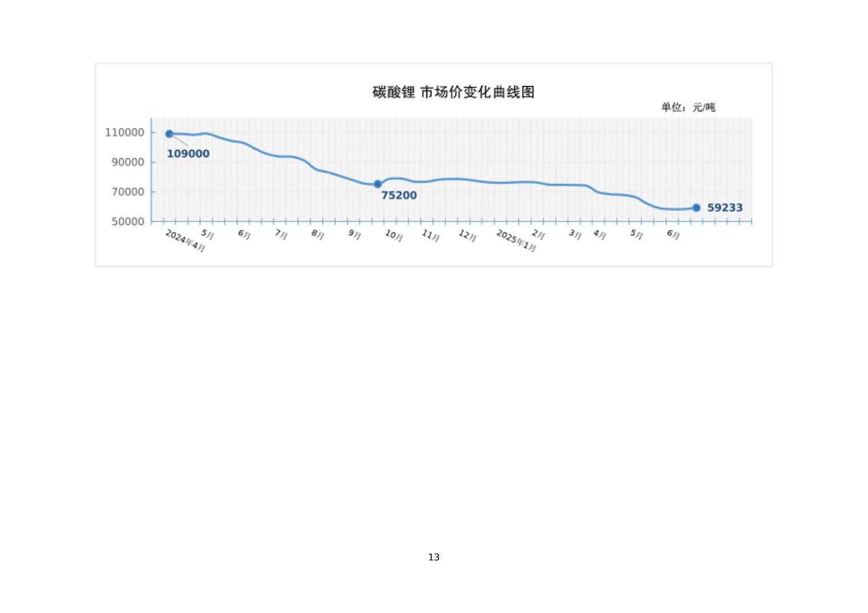Click the 50000 y-axis label
The height and width of the screenshot is (613, 868).
coord(128,221)
